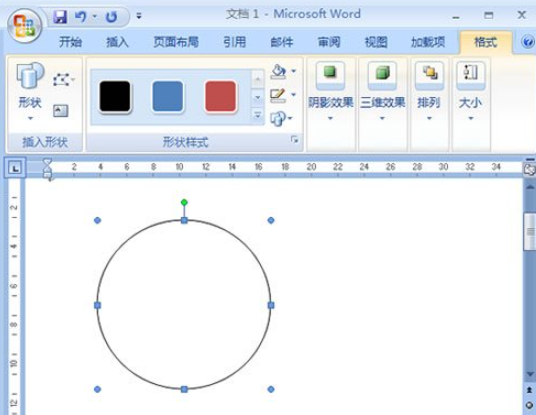
Task: Click the text box icon under Edit Shape
Action: point(61,111)
